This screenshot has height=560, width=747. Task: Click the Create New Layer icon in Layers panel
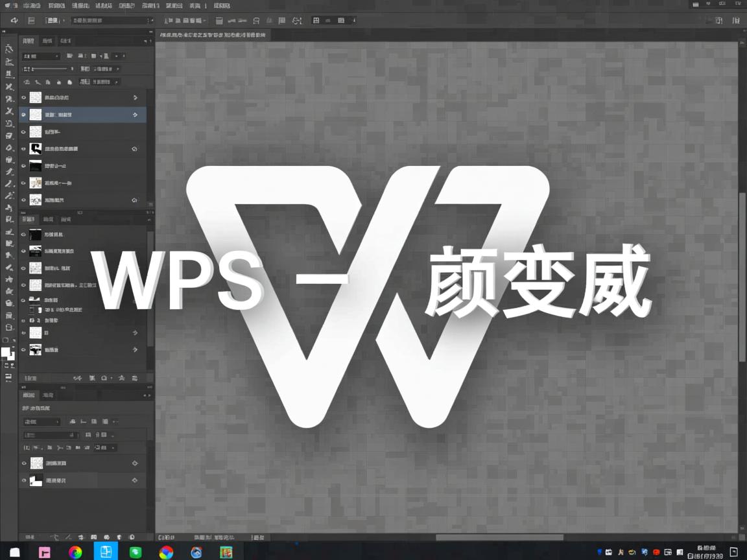click(x=134, y=378)
